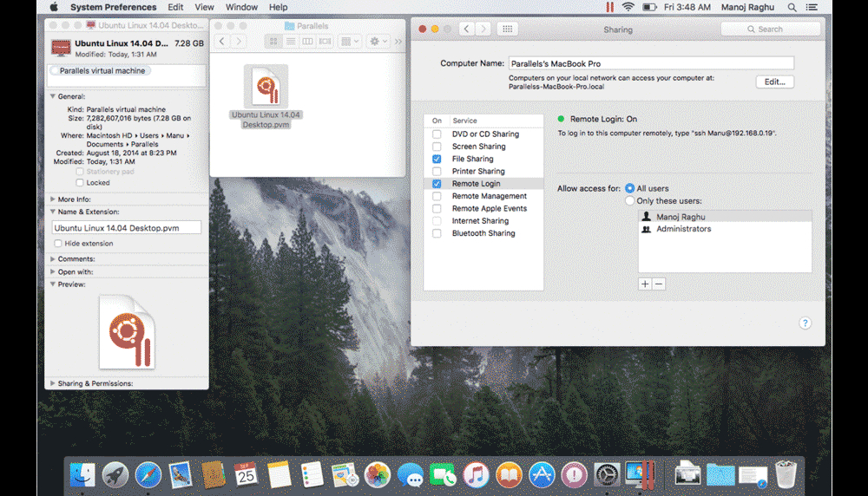
Task: Open Messages speech bubble icon
Action: [x=411, y=474]
